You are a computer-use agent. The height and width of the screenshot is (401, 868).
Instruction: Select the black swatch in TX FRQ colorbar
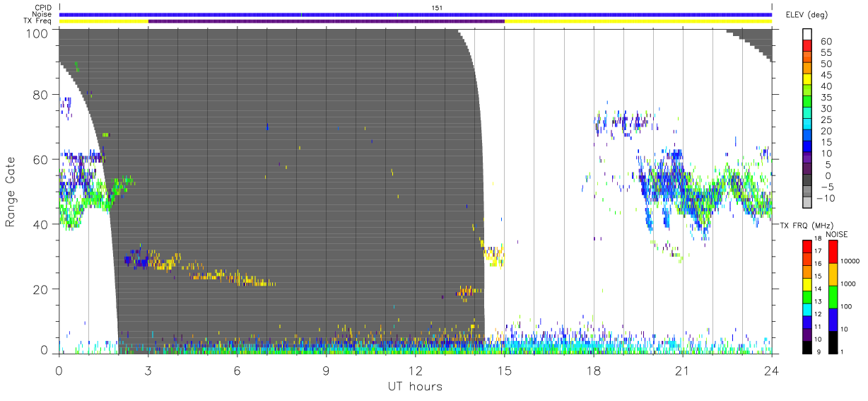(x=807, y=347)
